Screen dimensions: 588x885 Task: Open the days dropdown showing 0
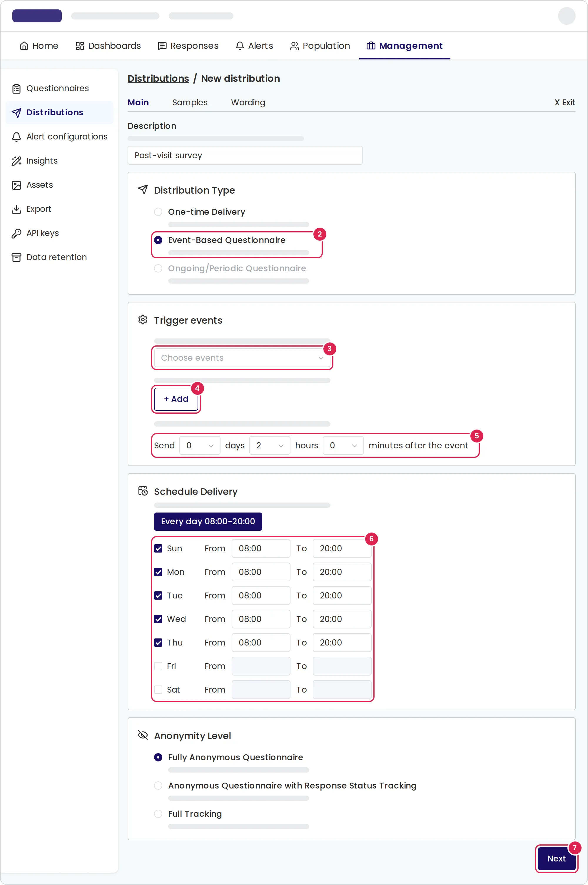point(200,446)
